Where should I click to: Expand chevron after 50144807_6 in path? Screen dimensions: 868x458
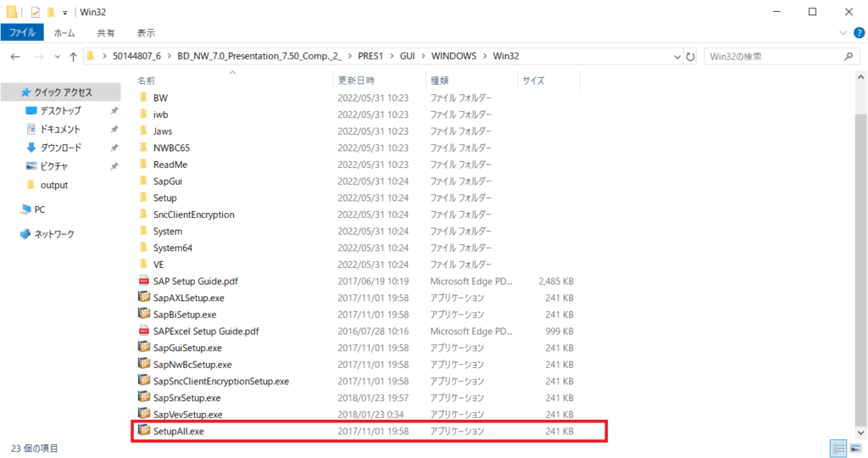click(x=170, y=56)
